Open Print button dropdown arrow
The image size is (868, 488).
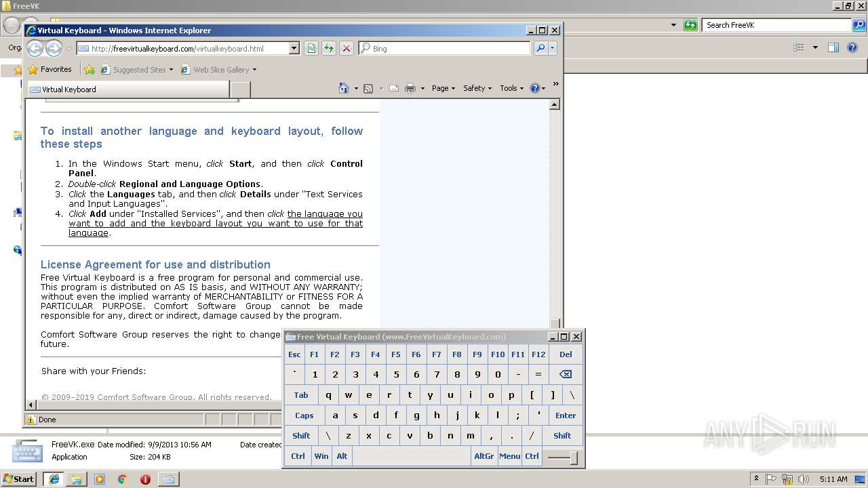click(422, 88)
